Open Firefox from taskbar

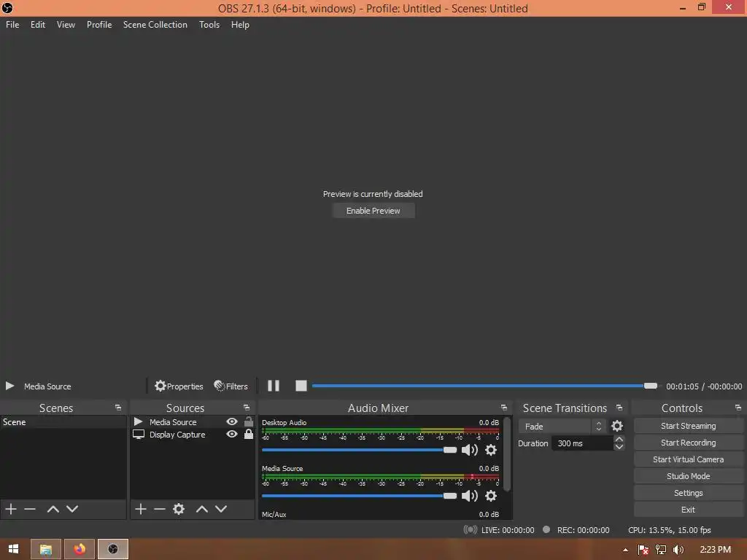pyautogui.click(x=80, y=549)
